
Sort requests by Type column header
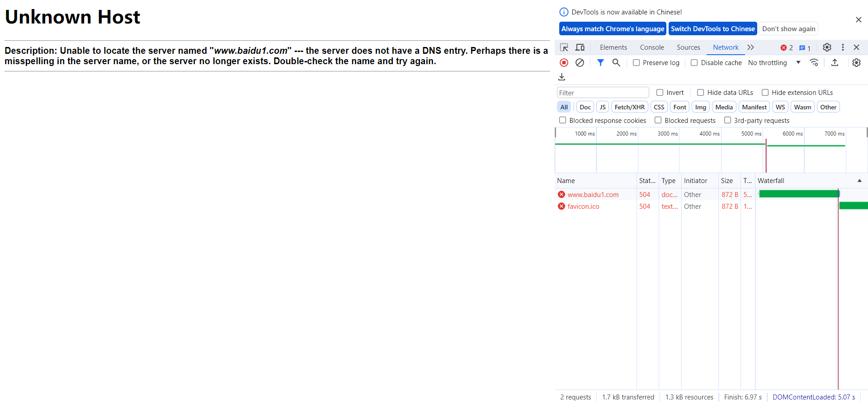pyautogui.click(x=670, y=181)
